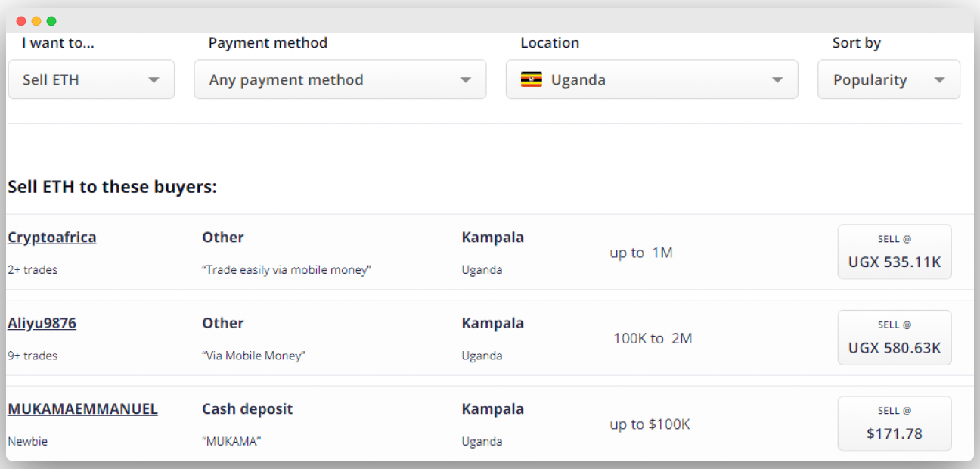
Task: Click the red close window button
Action: pos(21,21)
